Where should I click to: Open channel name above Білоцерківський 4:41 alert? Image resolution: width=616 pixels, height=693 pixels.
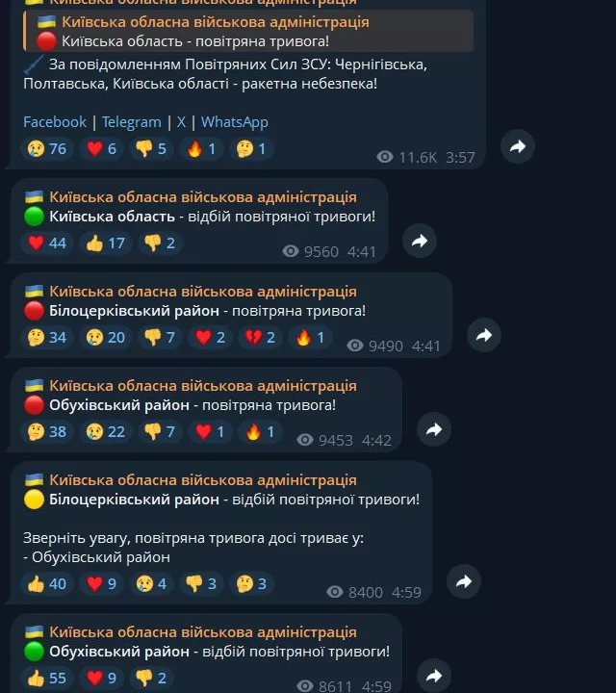coord(203,292)
